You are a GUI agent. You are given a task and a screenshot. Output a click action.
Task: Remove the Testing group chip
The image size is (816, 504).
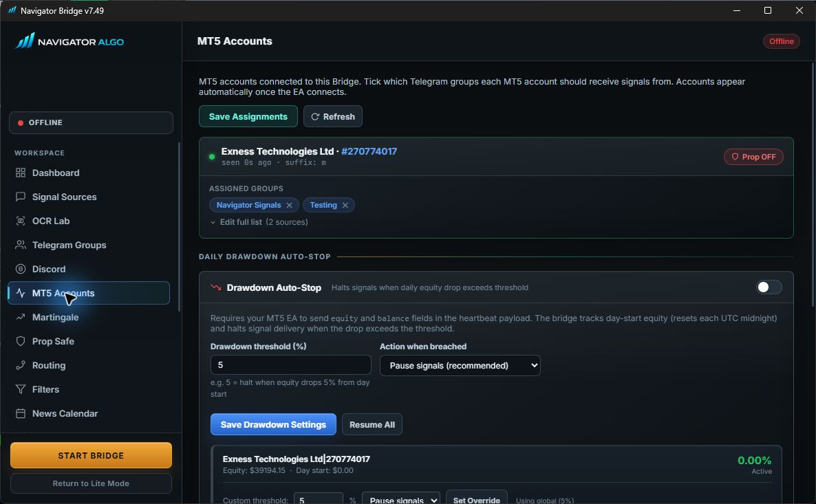pos(345,205)
